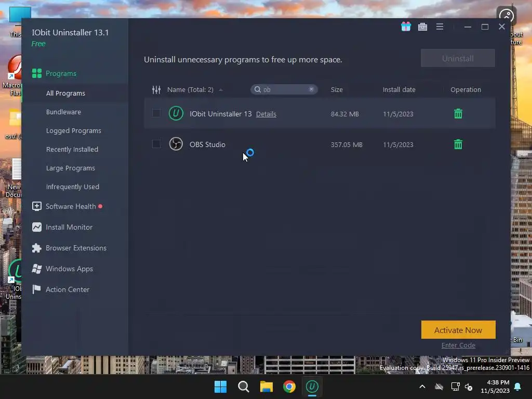The image size is (532, 399).
Task: Click IObit Uninstaller taskbar icon
Action: (x=312, y=387)
